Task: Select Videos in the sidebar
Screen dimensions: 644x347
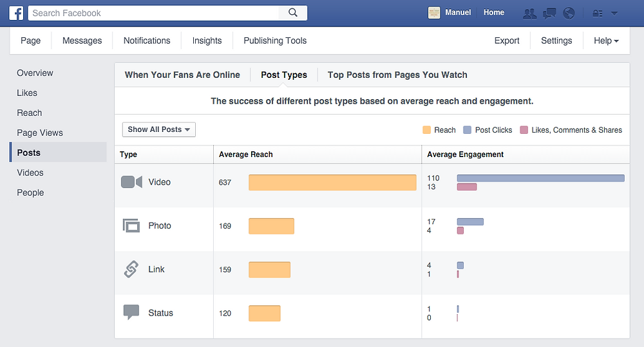Action: [x=30, y=173]
